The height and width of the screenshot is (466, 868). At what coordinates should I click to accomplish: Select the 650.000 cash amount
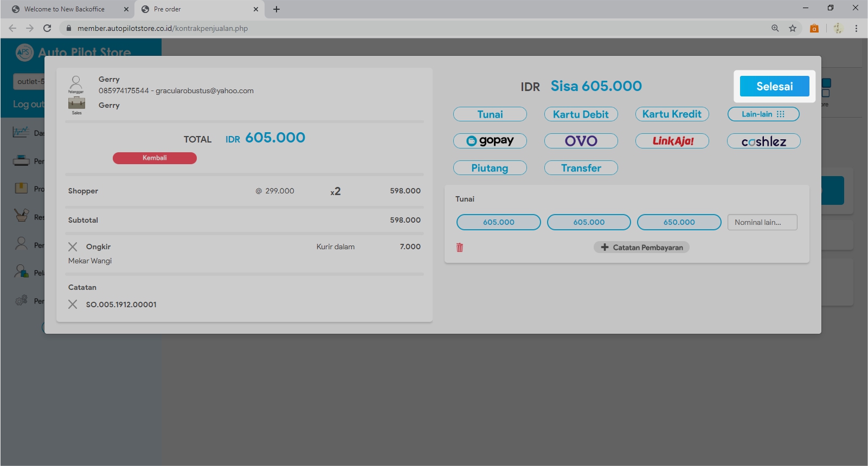tap(679, 222)
